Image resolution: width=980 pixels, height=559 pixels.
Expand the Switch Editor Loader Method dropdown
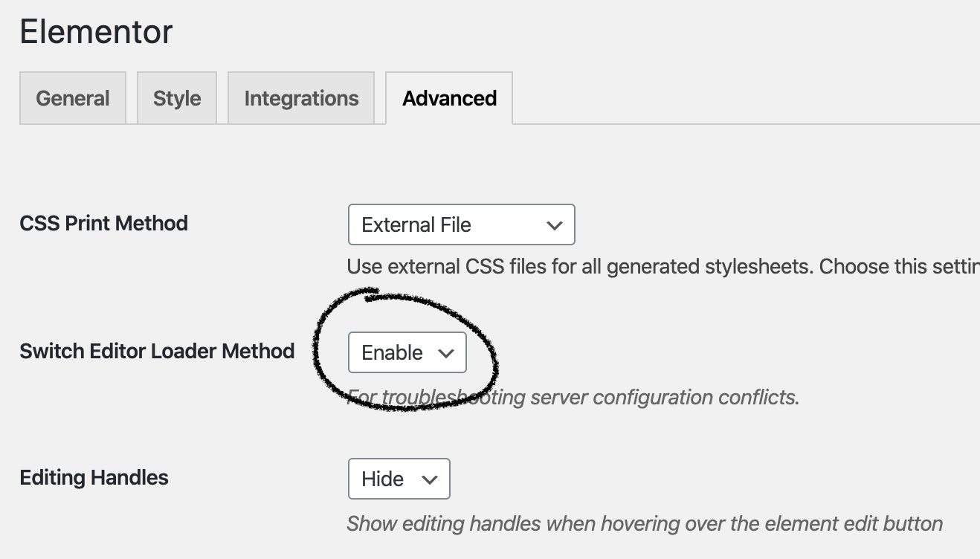406,352
